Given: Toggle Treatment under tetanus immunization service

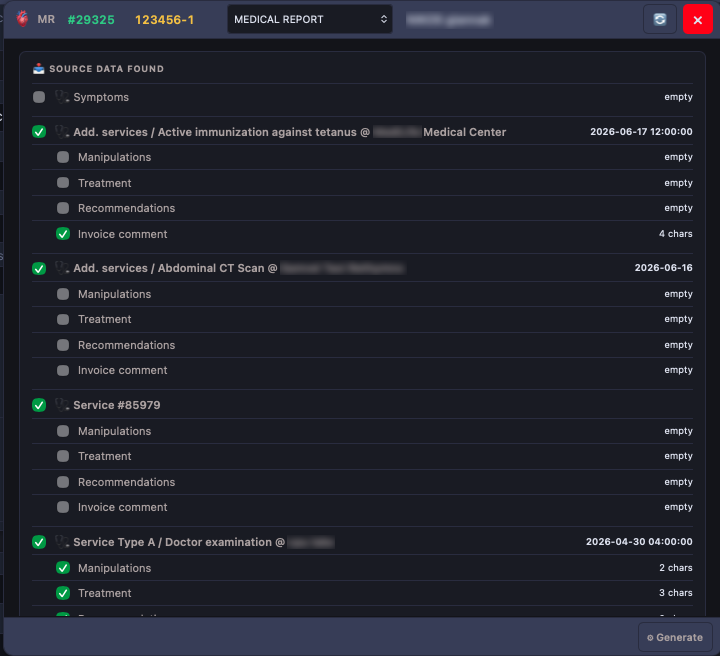Looking at the screenshot, I should pos(63,183).
